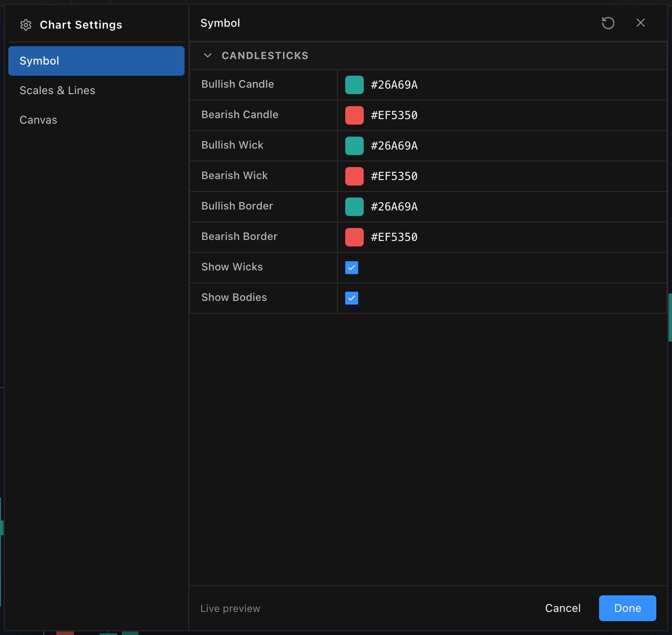Click the Bullish Wick hex value
The height and width of the screenshot is (635, 672).
(394, 146)
